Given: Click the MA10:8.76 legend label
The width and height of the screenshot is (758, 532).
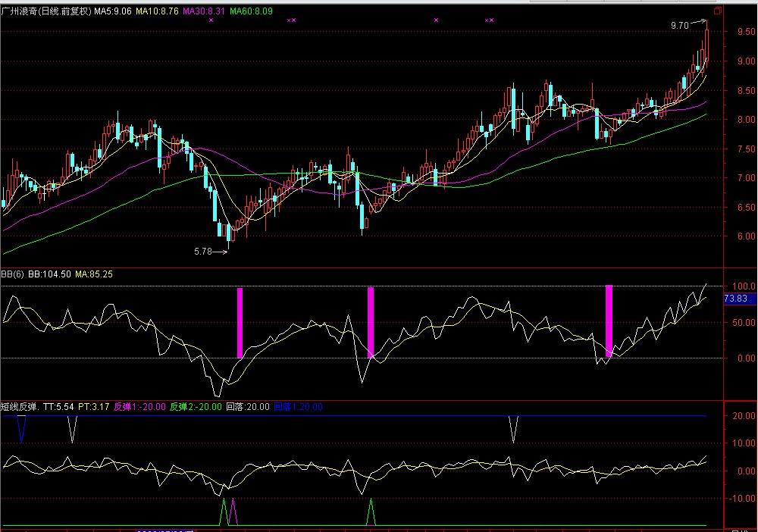Looking at the screenshot, I should [x=158, y=12].
